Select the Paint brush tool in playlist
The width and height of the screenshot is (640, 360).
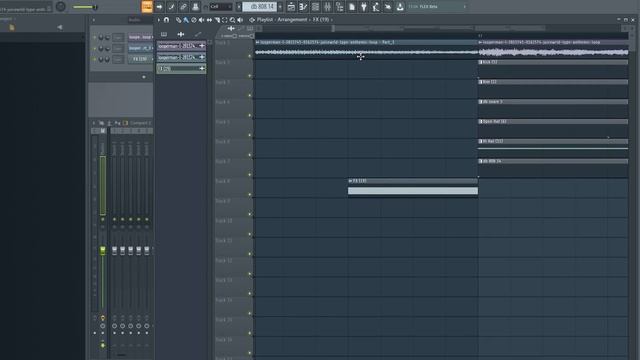coord(186,20)
